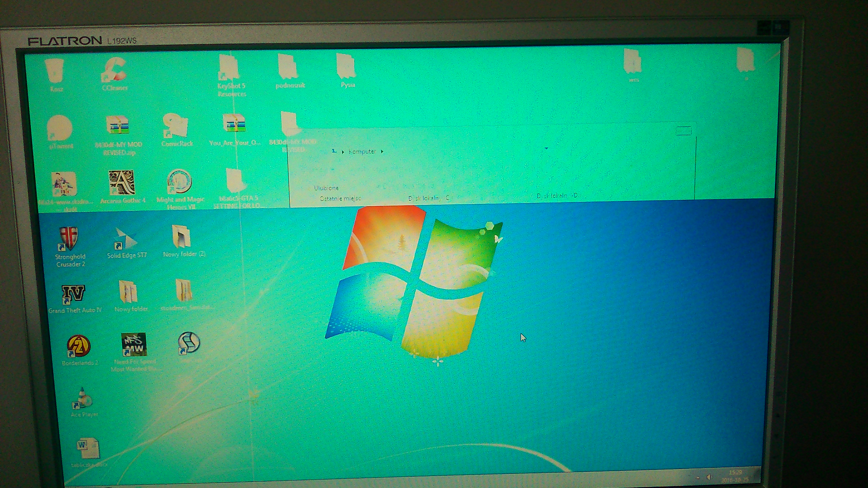Launch the Ace Player shortcut
The height and width of the screenshot is (488, 868).
click(x=82, y=398)
